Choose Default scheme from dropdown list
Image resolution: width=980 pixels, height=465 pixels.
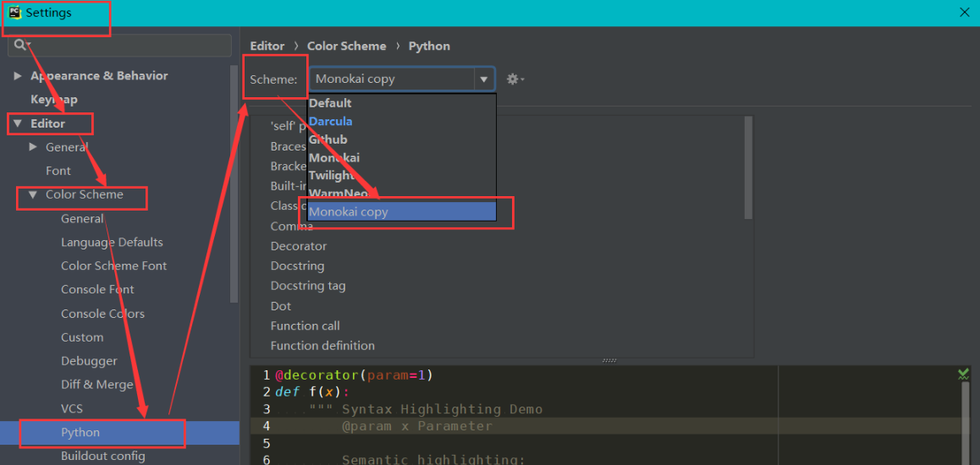point(402,104)
